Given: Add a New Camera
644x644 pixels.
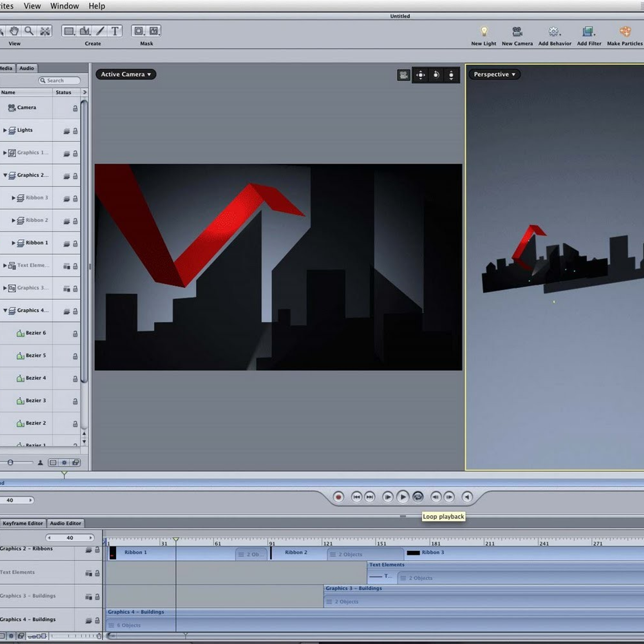Looking at the screenshot, I should [517, 31].
